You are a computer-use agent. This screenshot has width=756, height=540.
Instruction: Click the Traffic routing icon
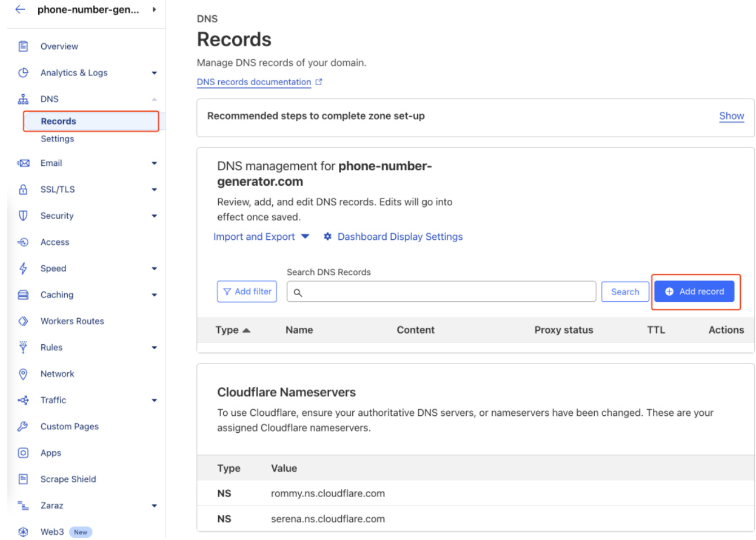pyautogui.click(x=23, y=400)
